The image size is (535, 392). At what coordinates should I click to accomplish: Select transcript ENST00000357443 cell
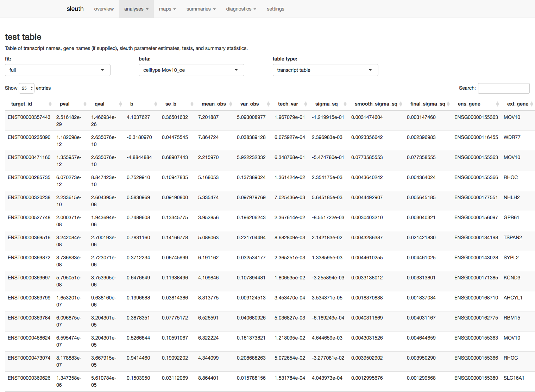29,117
